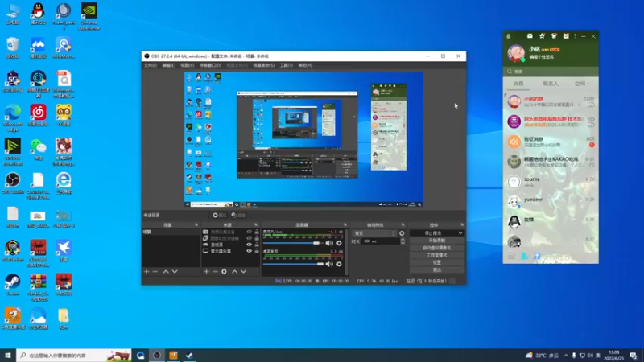Open Settings from the OBS controls panel
644x362 pixels.
tap(437, 262)
